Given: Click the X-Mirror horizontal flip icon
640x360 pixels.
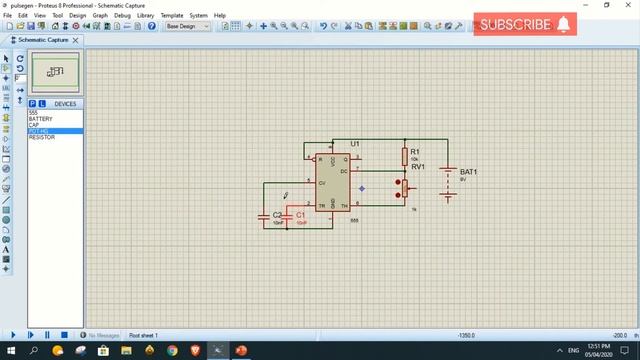Looking at the screenshot, I should [20, 90].
